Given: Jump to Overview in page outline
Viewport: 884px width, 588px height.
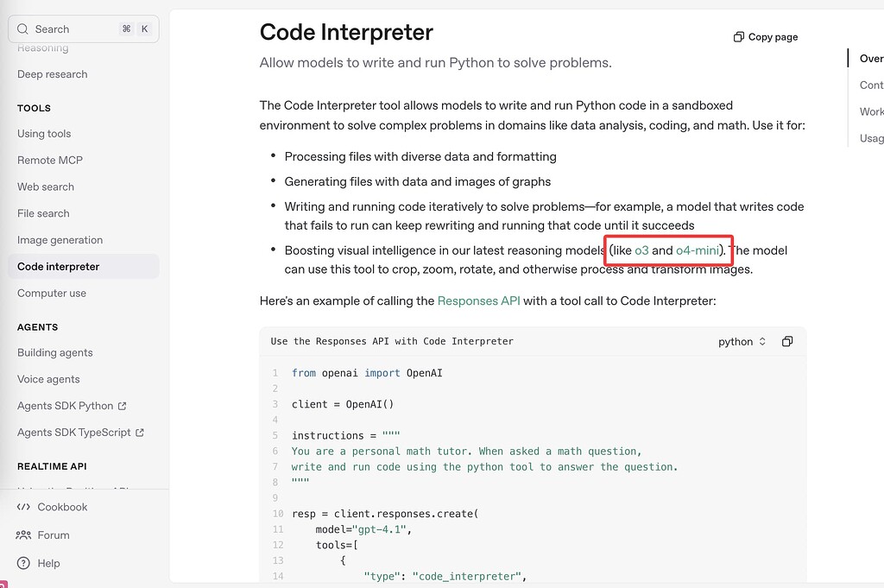Looking at the screenshot, I should (x=872, y=59).
